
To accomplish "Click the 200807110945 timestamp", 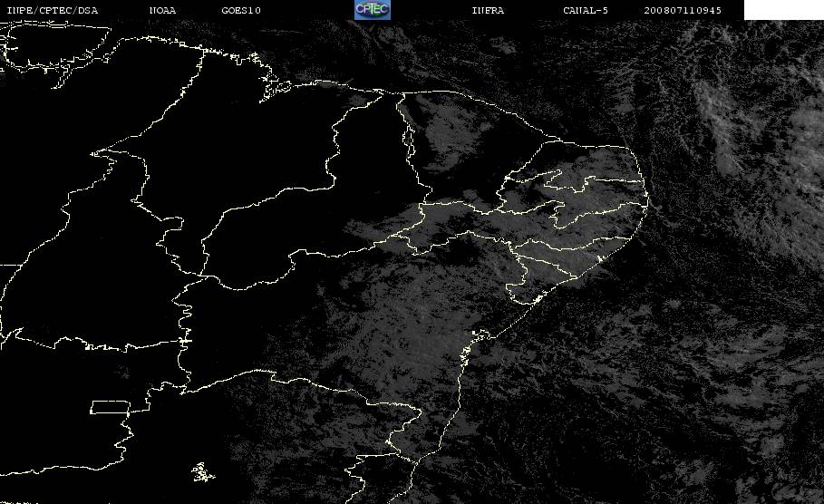I will pos(683,11).
